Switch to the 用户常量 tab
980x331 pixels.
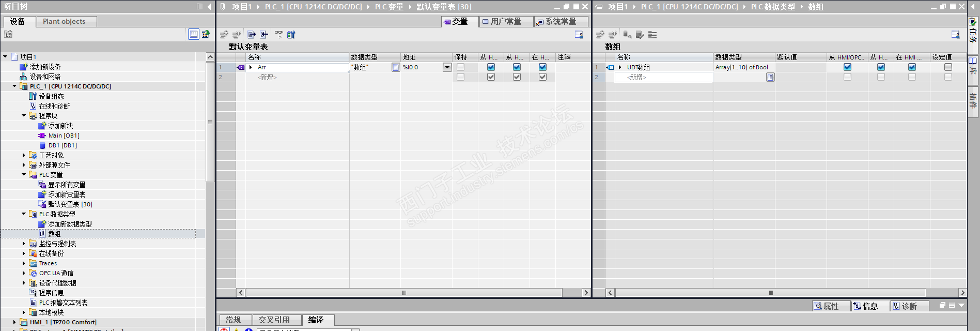point(506,21)
